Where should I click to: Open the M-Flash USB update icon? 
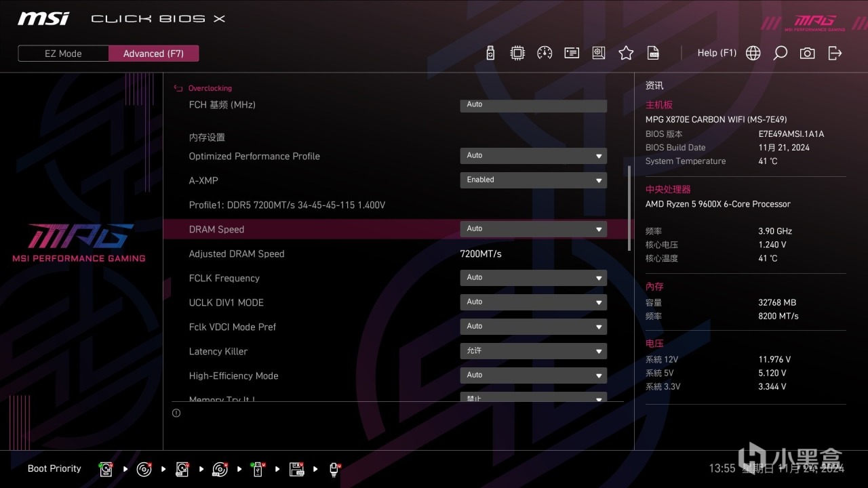tap(491, 53)
